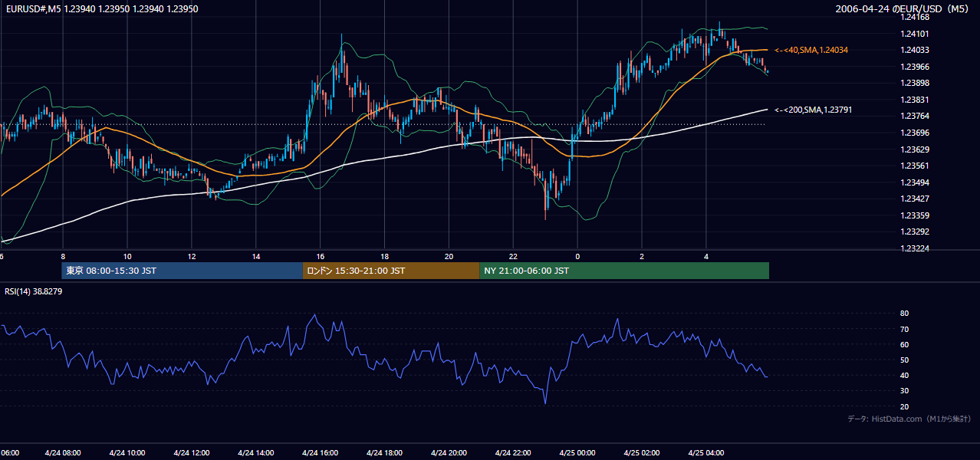This screenshot has width=980, height=460.
Task: Select the white 200 SMA label 1.23791
Action: coord(814,110)
